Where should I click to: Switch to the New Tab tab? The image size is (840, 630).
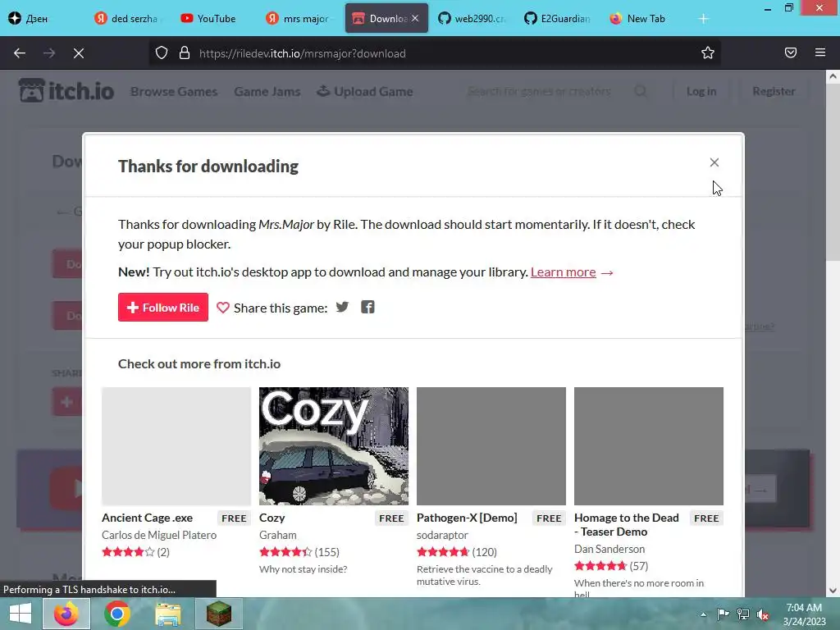coord(645,18)
